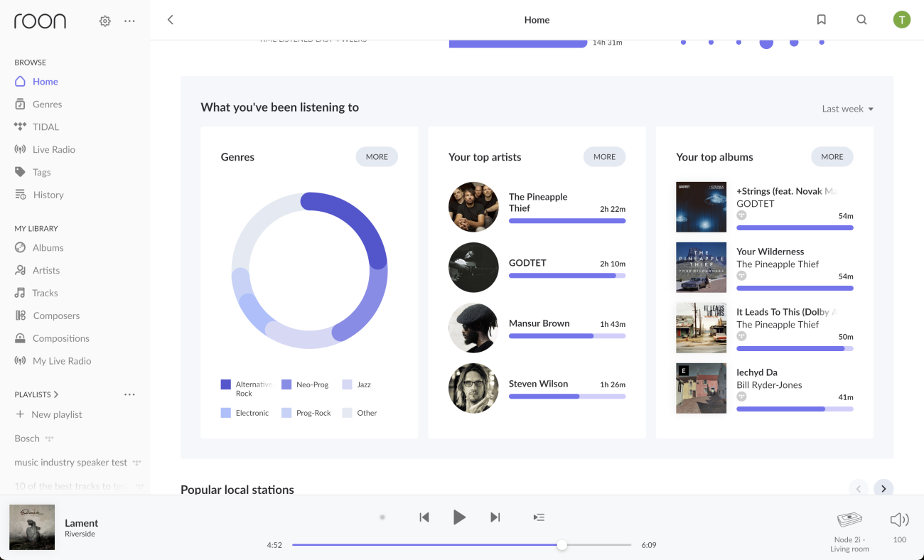
Task: Click MORE in Your top artists
Action: (x=605, y=157)
